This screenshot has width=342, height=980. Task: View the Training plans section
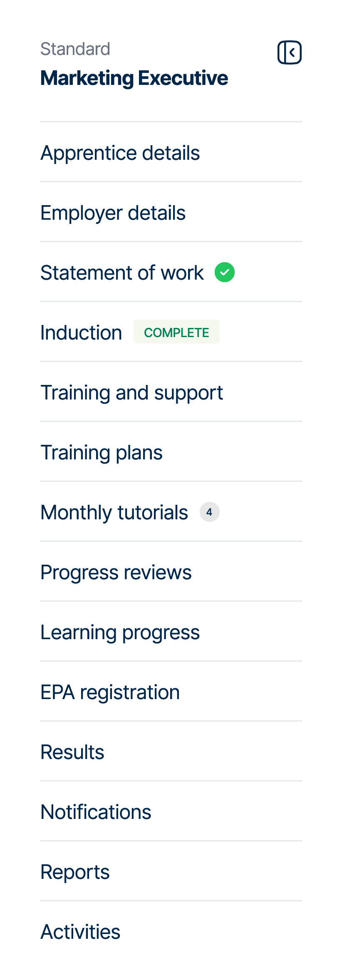click(x=102, y=452)
